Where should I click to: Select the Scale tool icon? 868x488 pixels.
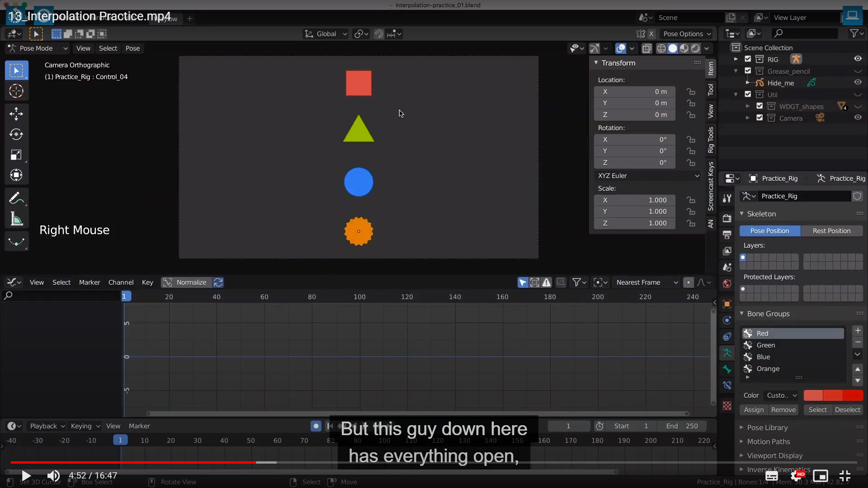point(16,155)
